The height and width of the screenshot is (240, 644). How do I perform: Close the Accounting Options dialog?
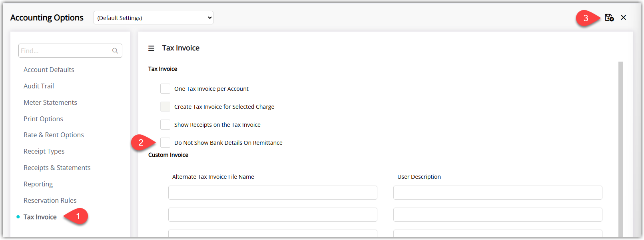point(624,18)
